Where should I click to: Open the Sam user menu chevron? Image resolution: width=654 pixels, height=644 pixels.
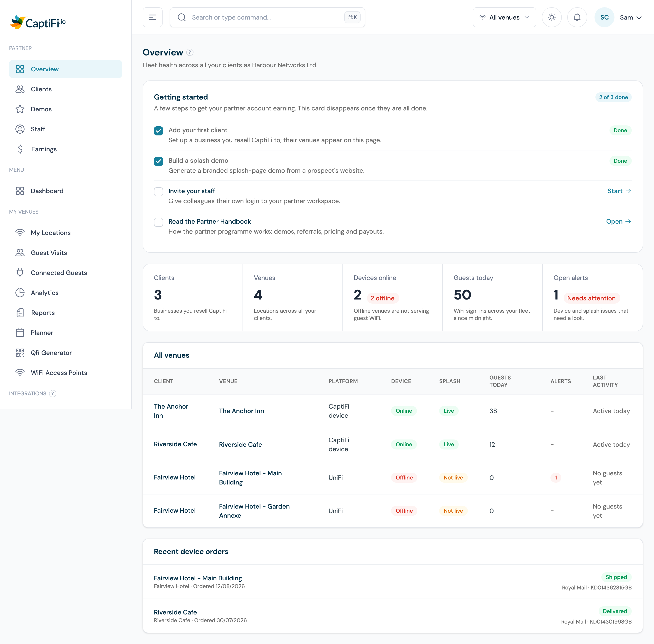tap(639, 17)
